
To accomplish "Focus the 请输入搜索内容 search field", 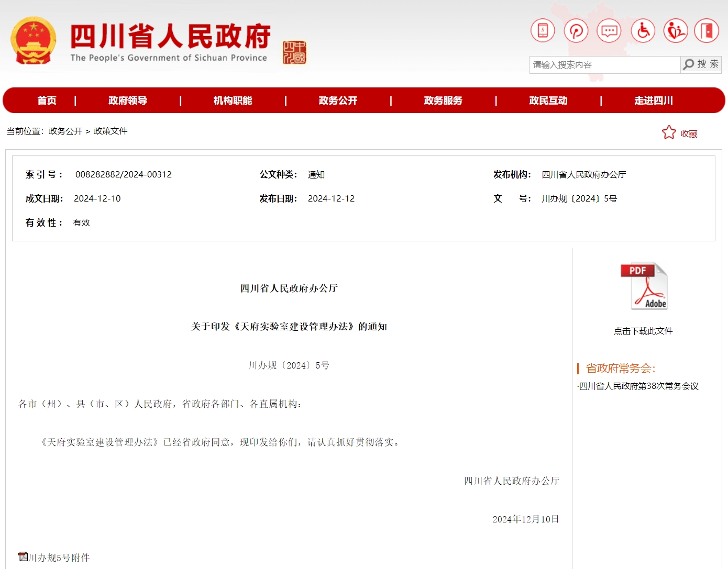I will (605, 65).
